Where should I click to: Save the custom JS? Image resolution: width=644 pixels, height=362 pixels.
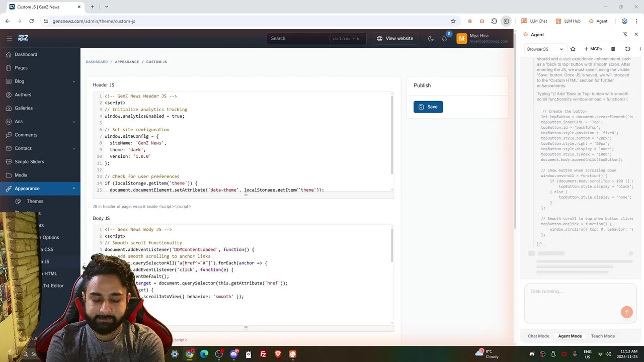point(428,107)
